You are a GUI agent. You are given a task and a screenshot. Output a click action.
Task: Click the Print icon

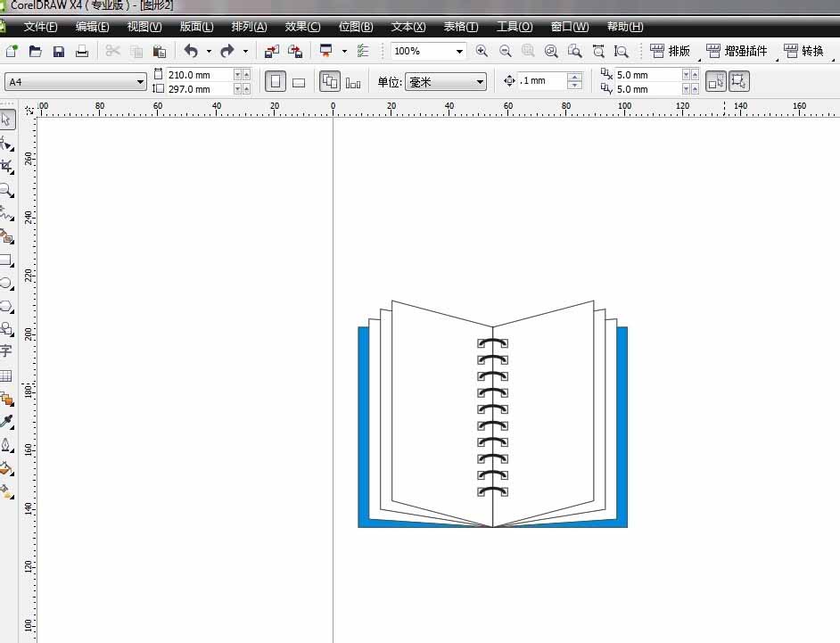(82, 52)
